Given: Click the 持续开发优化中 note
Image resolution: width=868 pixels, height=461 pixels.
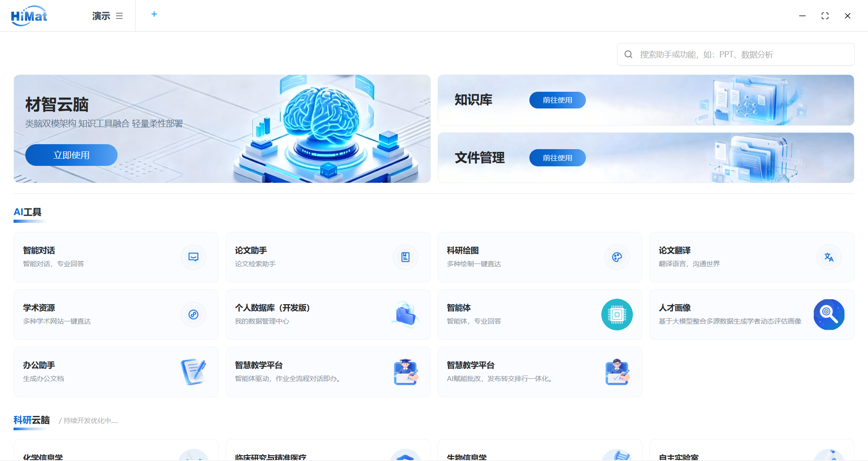Looking at the screenshot, I should point(89,421).
